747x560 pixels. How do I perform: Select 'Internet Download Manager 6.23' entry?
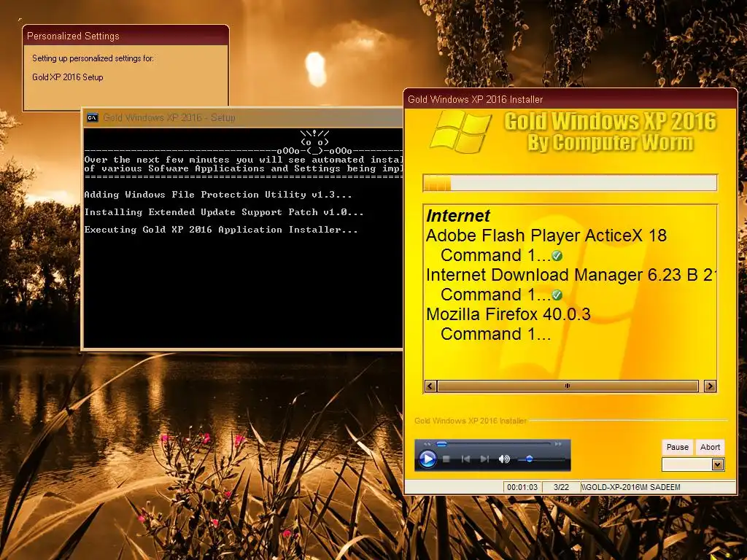pos(571,275)
